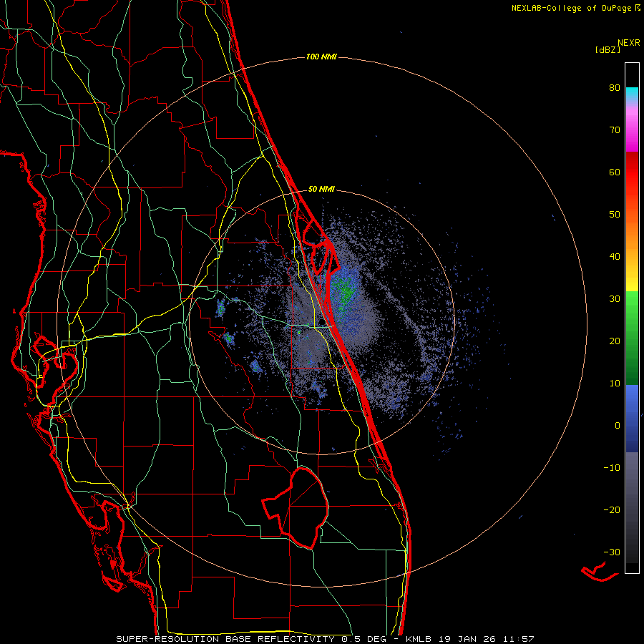644x644 pixels.
Task: Click the 80 value on the dBZ scale
Action: pos(615,88)
